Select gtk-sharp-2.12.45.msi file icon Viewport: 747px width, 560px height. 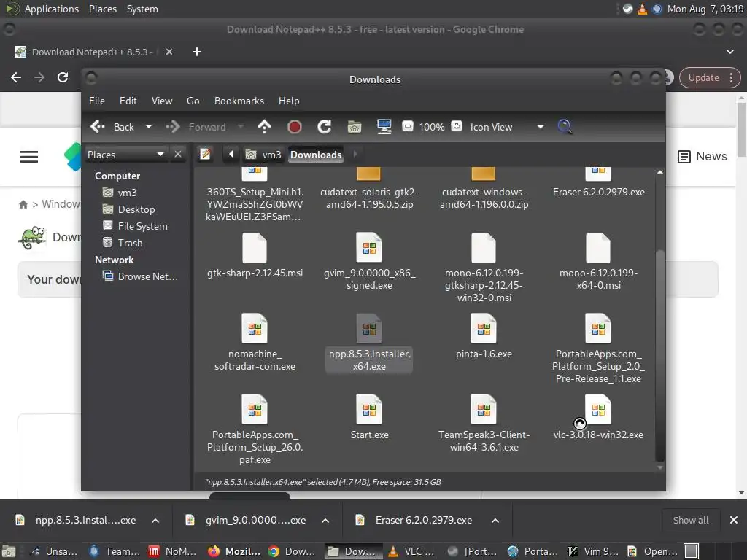point(255,248)
